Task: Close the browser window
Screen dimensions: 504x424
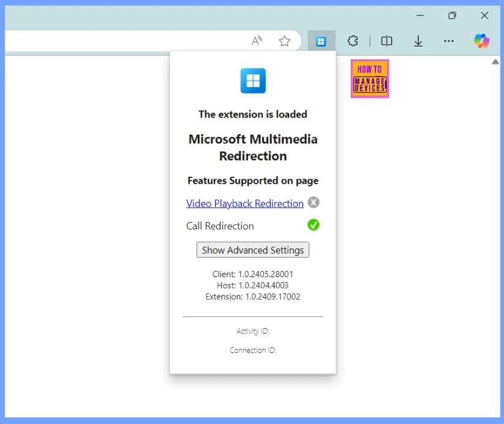Action: tap(484, 15)
